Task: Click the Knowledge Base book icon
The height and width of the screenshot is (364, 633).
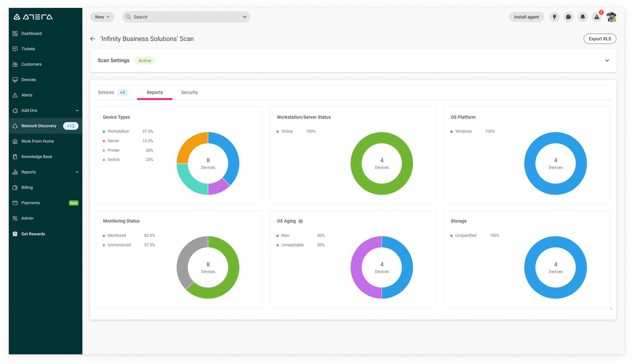Action: (15, 157)
